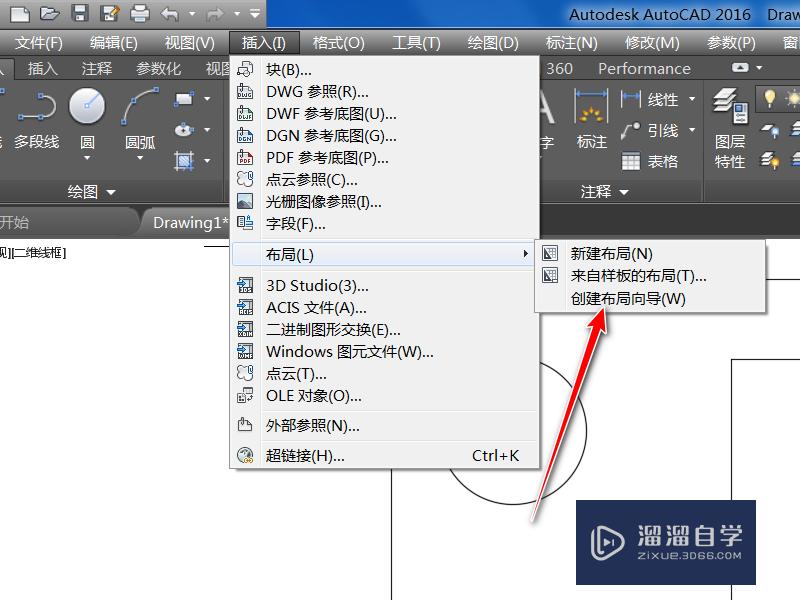Click the Undo button
Screen dimensions: 800x600
[x=171, y=14]
